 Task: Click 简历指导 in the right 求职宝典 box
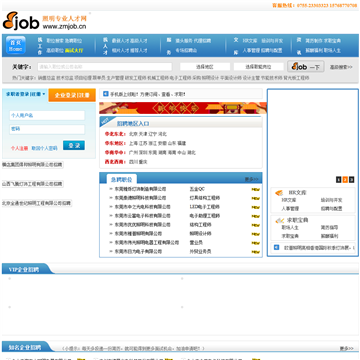point(329,228)
